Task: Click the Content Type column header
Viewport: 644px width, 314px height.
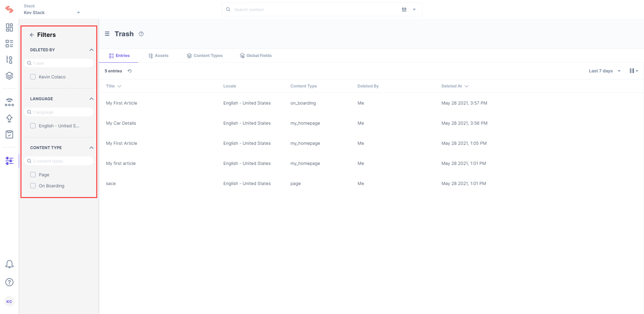Action: [304, 86]
